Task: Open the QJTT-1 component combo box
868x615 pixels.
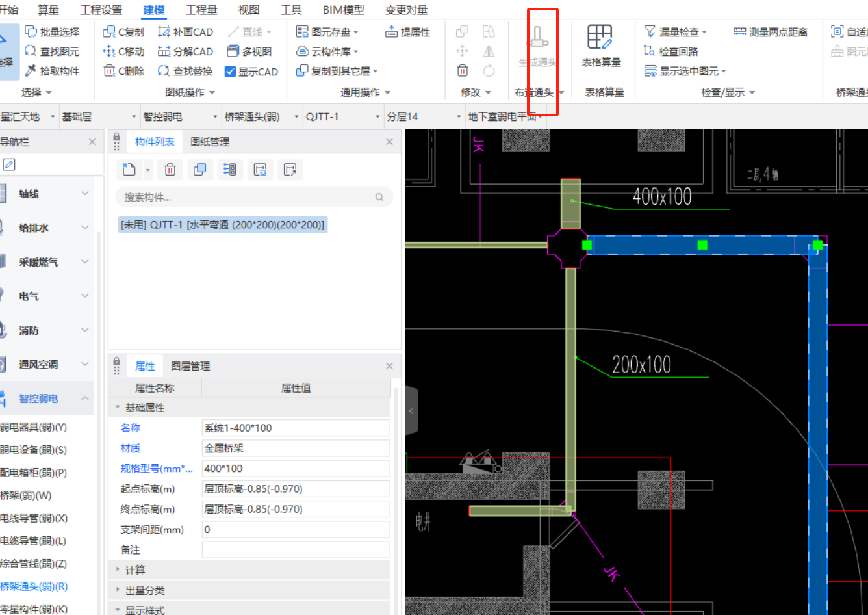Action: pos(342,117)
